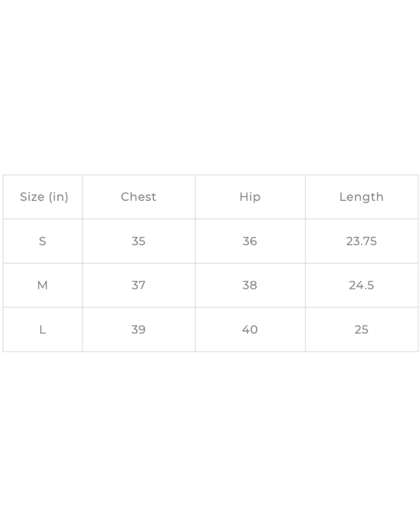This screenshot has height=525, width=420.
Task: Click the divider between Chest and Hip headers
Action: click(x=195, y=197)
